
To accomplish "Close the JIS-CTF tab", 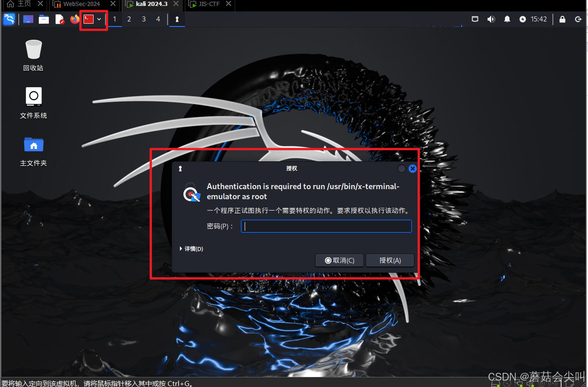I will click(x=229, y=4).
